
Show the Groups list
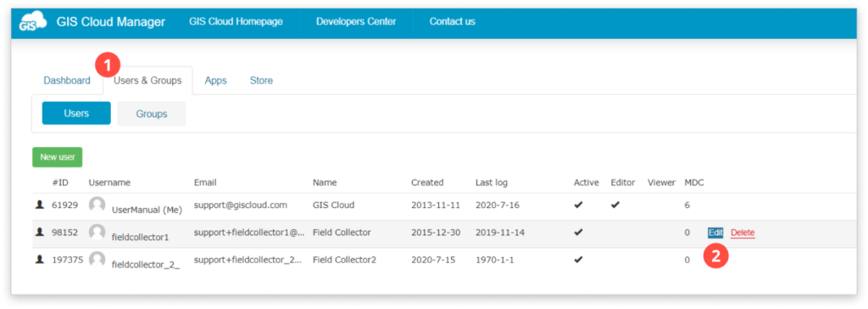(152, 114)
